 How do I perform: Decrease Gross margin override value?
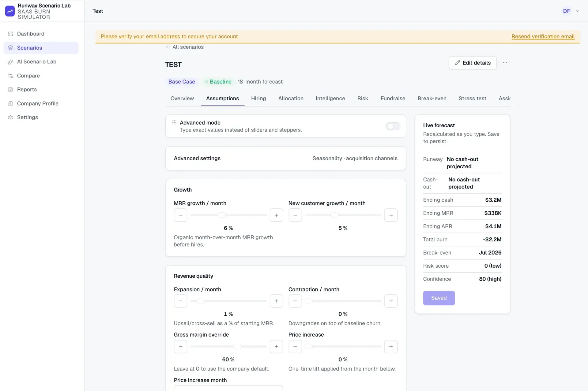click(x=180, y=346)
